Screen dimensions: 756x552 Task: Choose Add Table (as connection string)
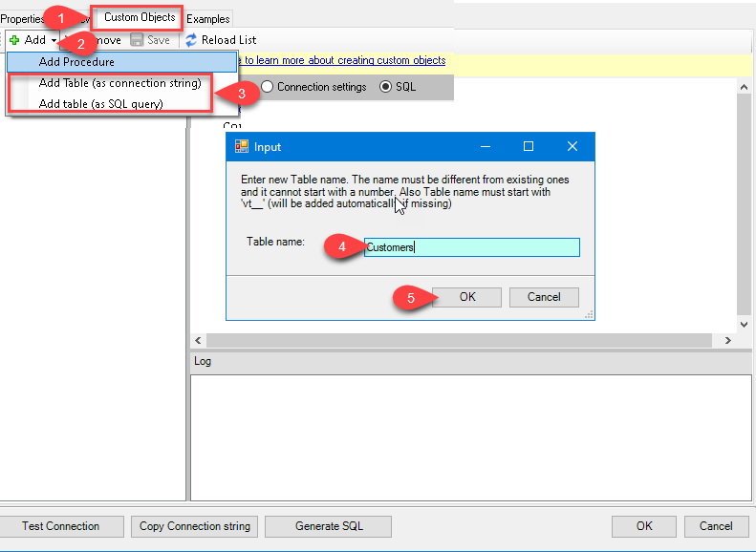coord(119,83)
